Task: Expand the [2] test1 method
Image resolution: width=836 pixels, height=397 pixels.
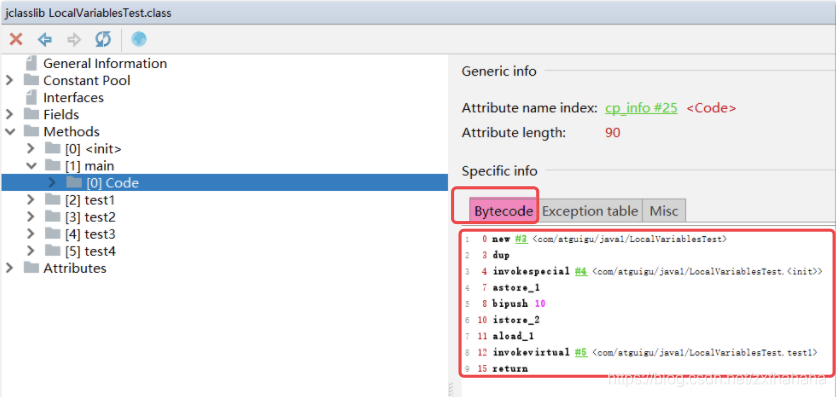Action: point(30,200)
